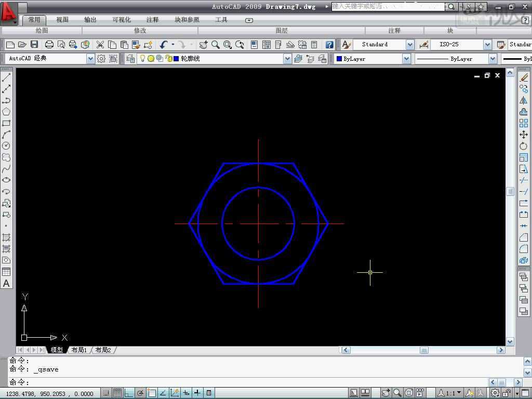Open the Layer Properties Manager
Screen dimensions: 532x399
(130, 59)
